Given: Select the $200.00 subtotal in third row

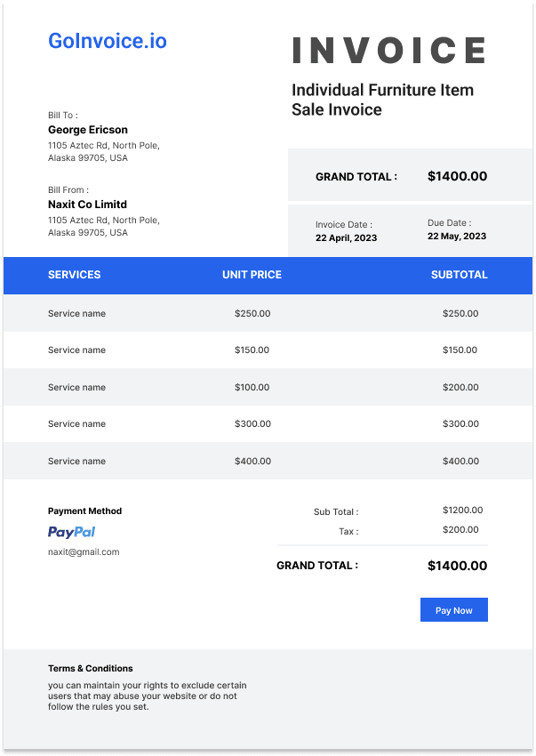Looking at the screenshot, I should [460, 387].
